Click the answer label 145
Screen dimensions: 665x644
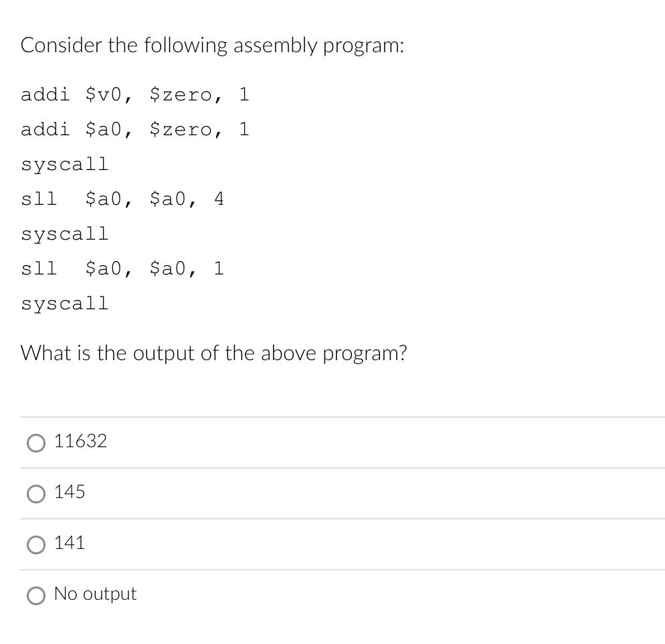click(70, 492)
